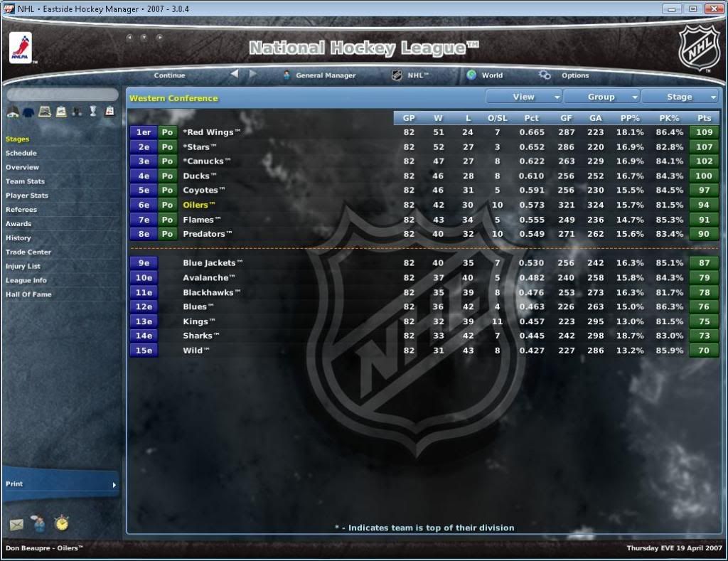Click the yellow stopwatch icon
The image size is (728, 561).
click(x=61, y=523)
